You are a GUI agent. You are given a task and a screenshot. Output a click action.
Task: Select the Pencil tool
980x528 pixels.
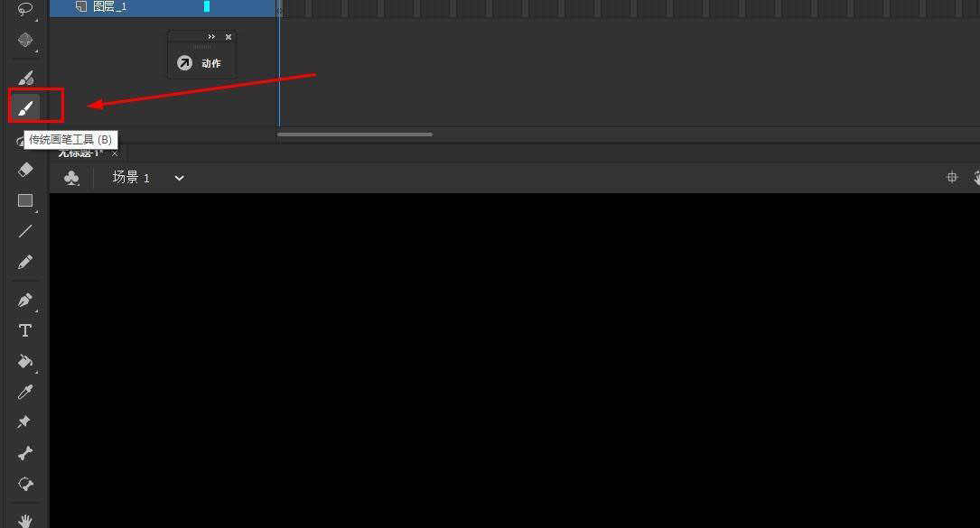click(x=25, y=262)
